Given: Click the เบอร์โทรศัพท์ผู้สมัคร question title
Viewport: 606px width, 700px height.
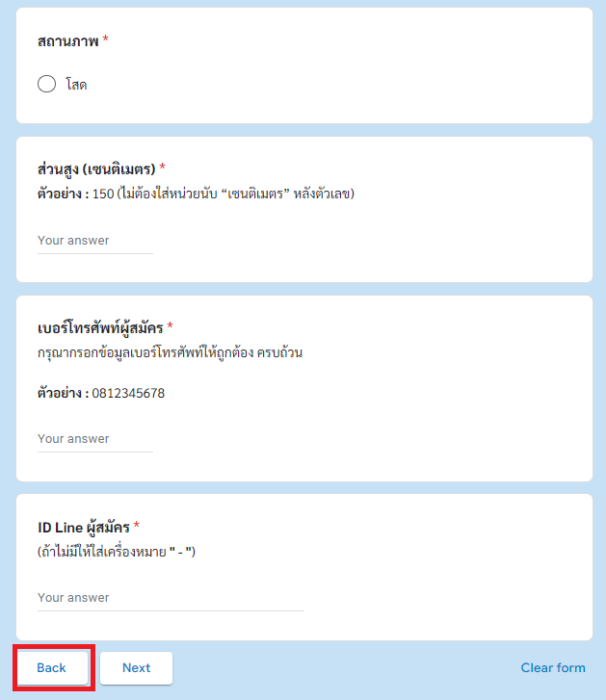Looking at the screenshot, I should [100, 328].
